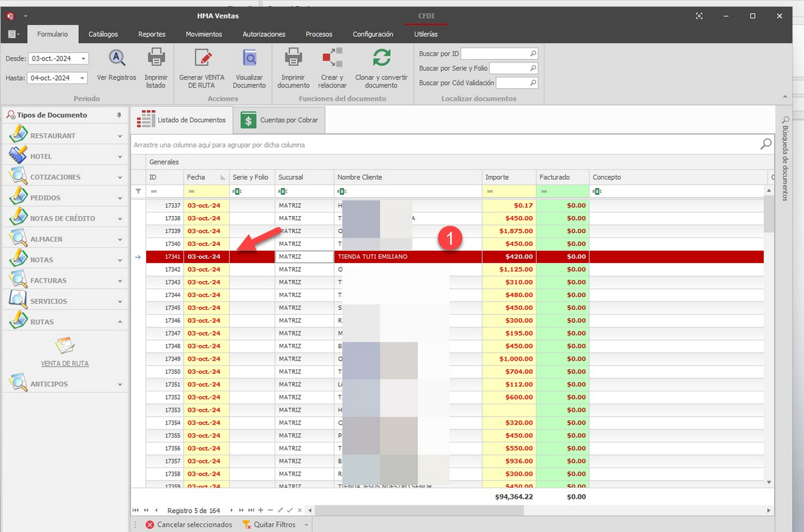Pin the Tipos de Documento panel
804x532 pixels.
tap(119, 116)
